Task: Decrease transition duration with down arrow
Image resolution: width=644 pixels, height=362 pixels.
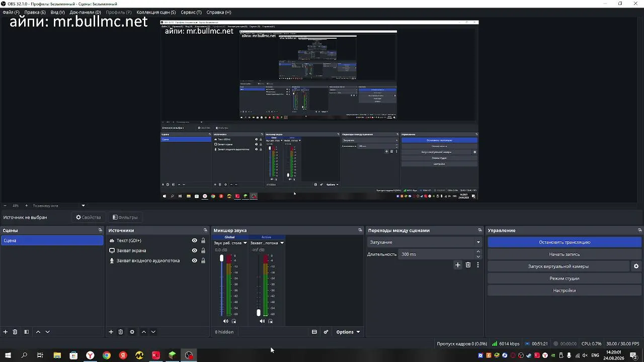Action: click(x=478, y=257)
